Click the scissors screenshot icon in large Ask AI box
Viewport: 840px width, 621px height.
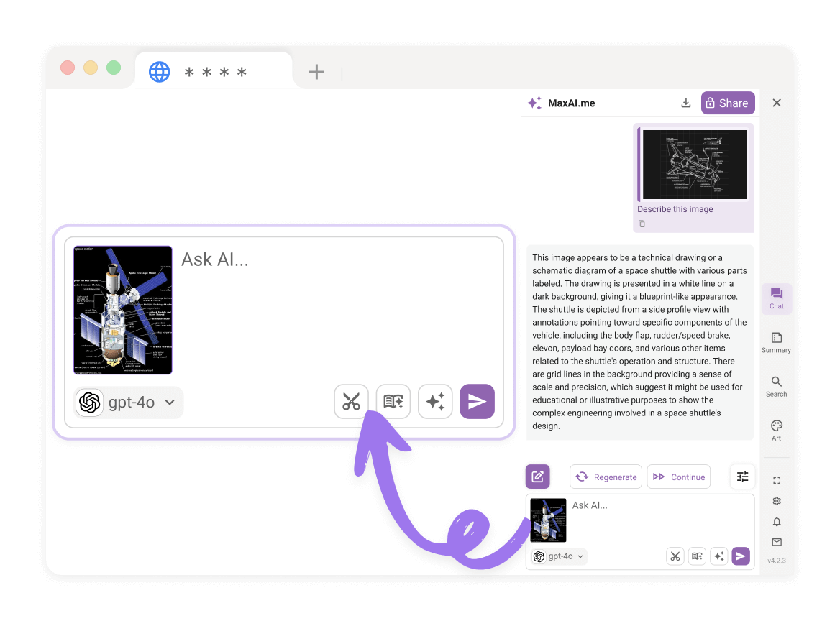pos(352,402)
